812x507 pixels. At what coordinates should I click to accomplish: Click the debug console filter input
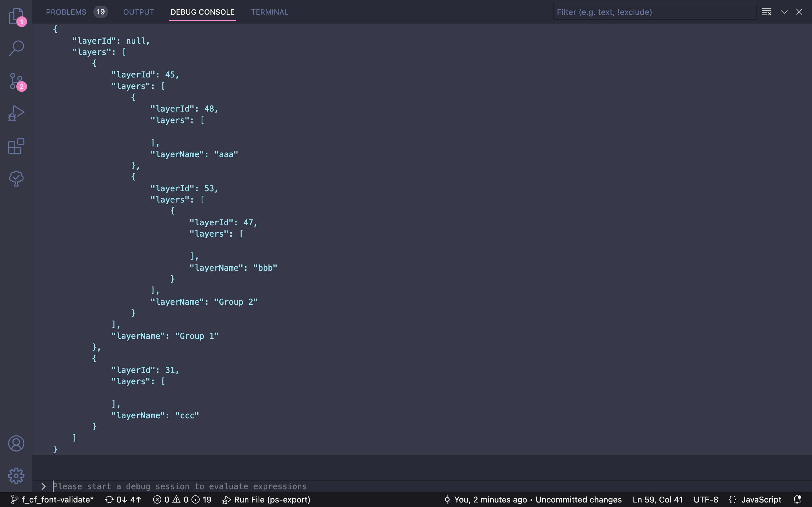click(653, 12)
